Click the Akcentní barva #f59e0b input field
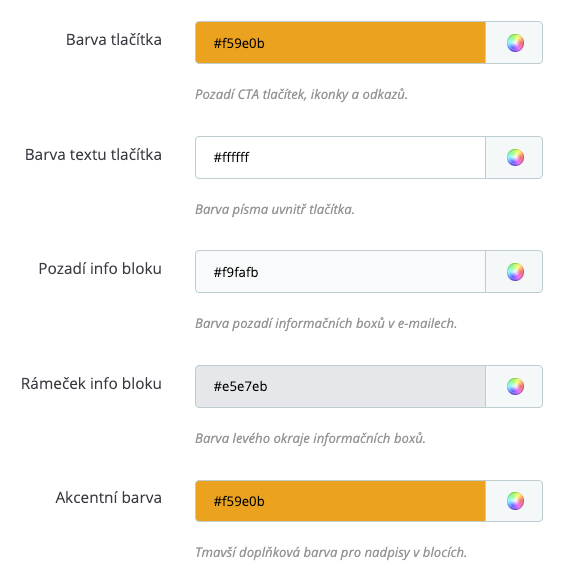This screenshot has width=562, height=574. pos(340,501)
